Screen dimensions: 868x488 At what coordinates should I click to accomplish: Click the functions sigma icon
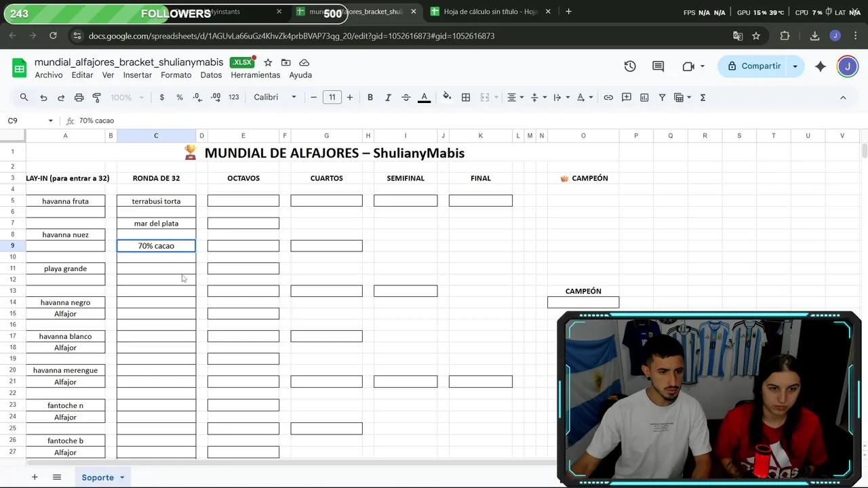[703, 98]
